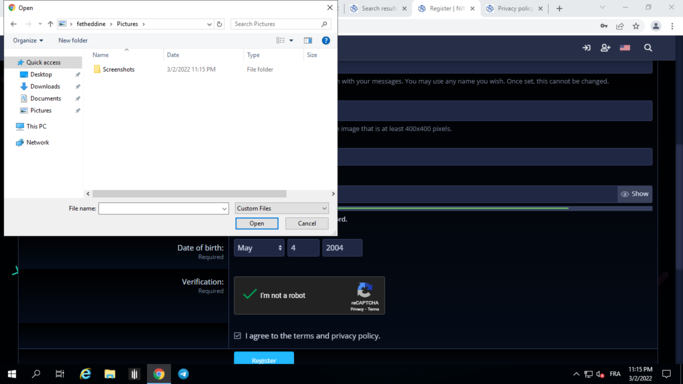
Task: Select Documents in the navigation pane
Action: tap(45, 98)
